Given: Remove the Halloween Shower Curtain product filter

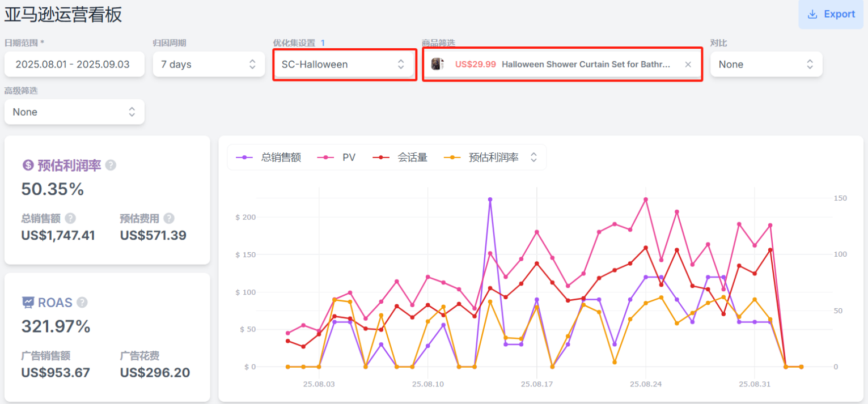Looking at the screenshot, I should [688, 65].
